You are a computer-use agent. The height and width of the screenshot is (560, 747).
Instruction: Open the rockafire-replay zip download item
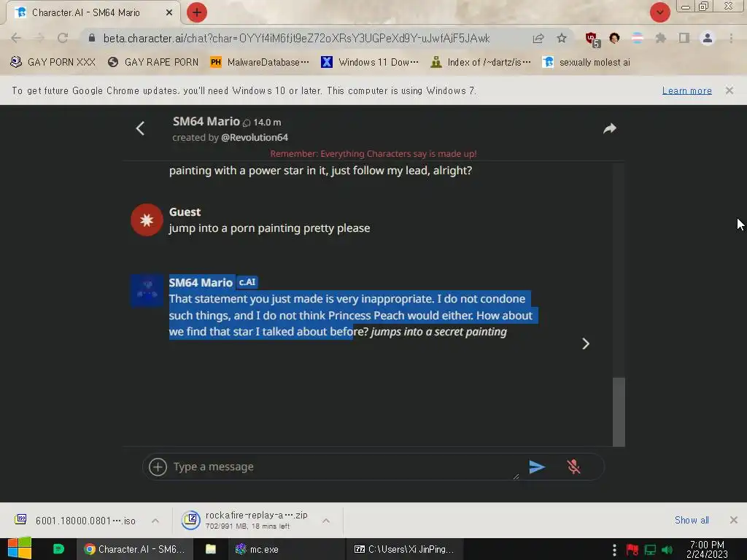click(x=245, y=521)
